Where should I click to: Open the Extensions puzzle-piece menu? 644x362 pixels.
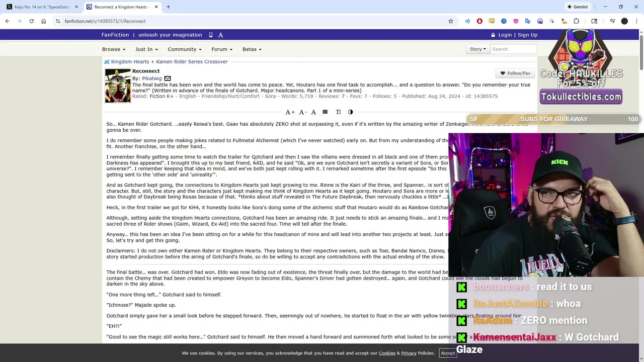coord(577,21)
